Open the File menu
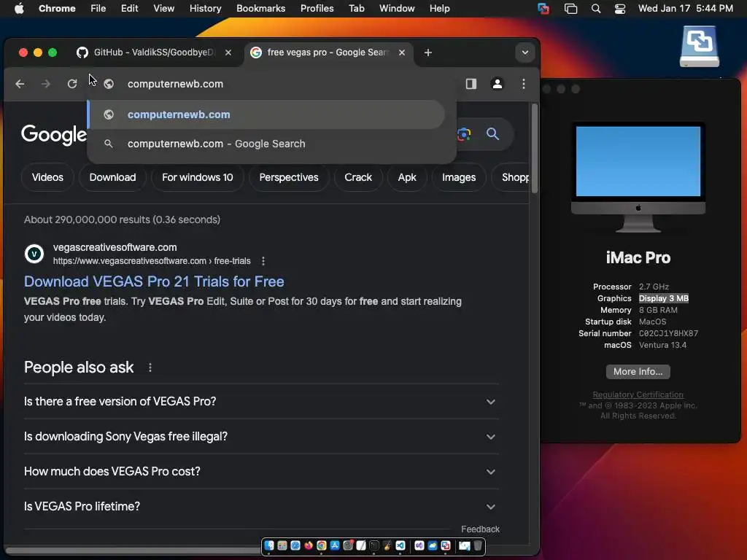The image size is (747, 560). click(x=98, y=8)
